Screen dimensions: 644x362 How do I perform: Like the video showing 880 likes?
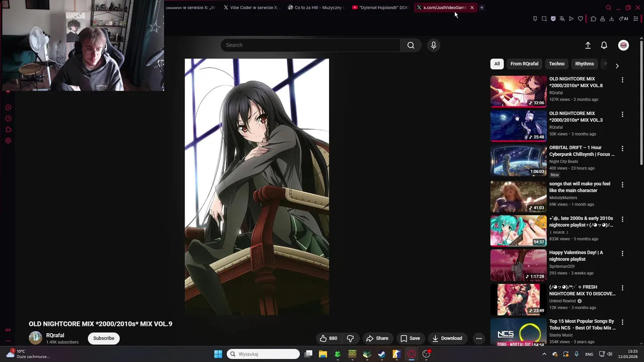point(329,338)
